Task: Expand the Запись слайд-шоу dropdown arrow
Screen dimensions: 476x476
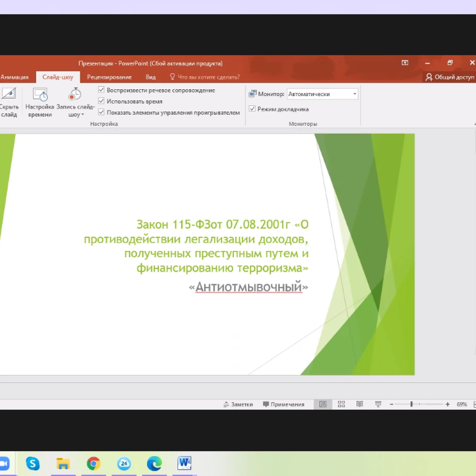Action: 83,115
